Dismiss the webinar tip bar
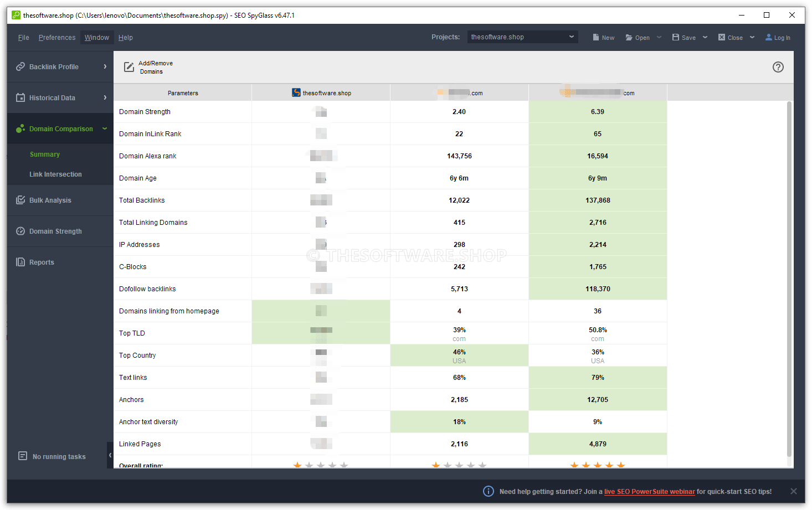This screenshot has height=510, width=812. (794, 491)
